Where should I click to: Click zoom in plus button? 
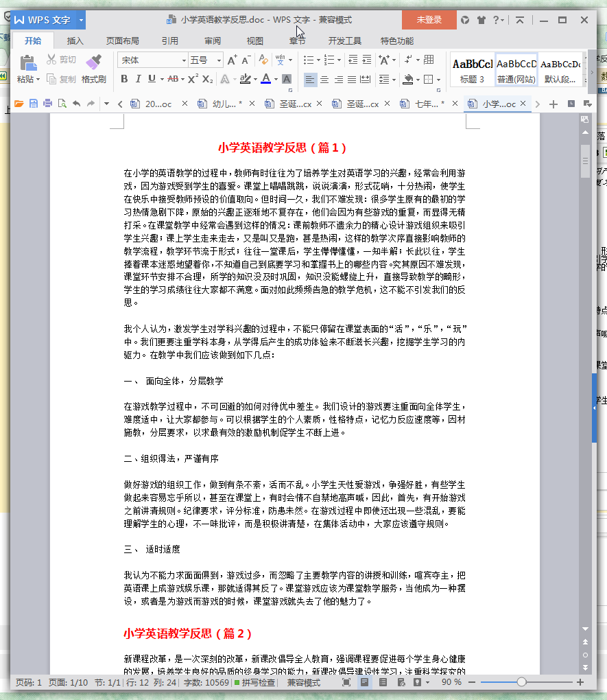coord(580,682)
